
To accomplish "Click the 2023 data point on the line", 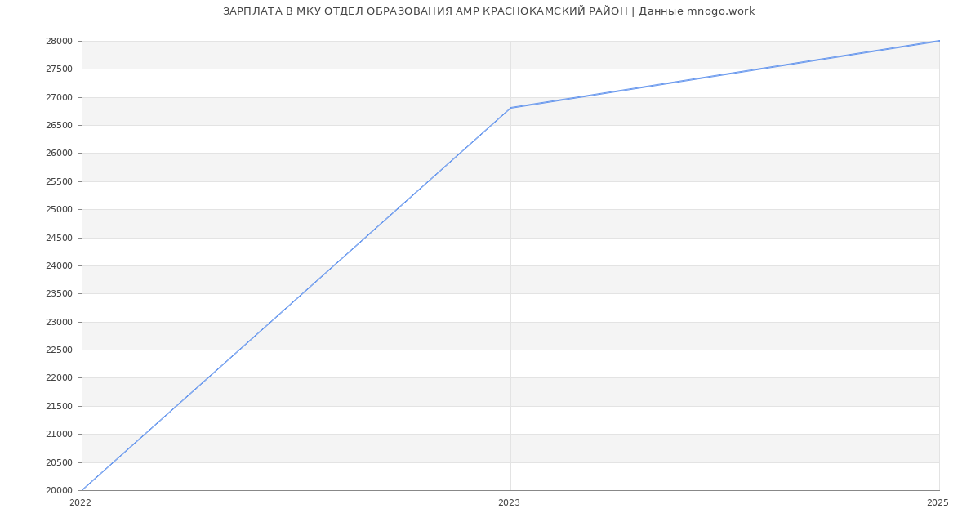I will click(510, 108).
